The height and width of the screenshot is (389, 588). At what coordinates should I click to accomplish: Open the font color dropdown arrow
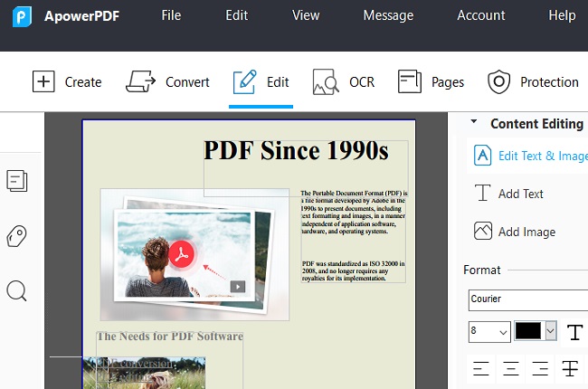pos(551,331)
